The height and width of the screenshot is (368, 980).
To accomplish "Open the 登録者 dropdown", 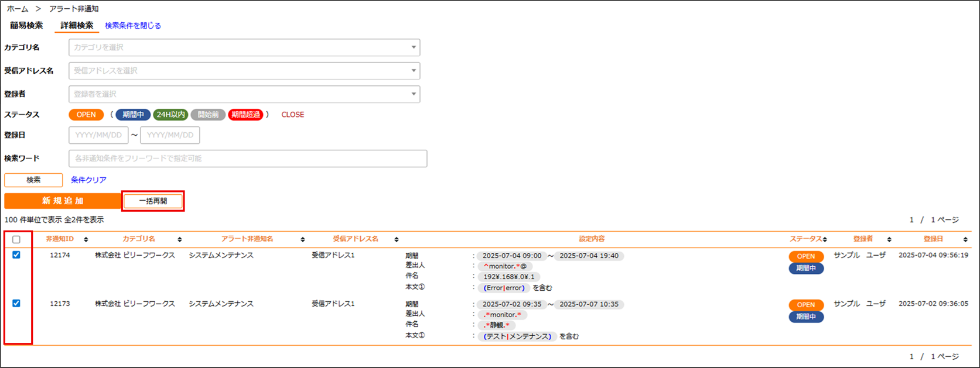I will [244, 94].
